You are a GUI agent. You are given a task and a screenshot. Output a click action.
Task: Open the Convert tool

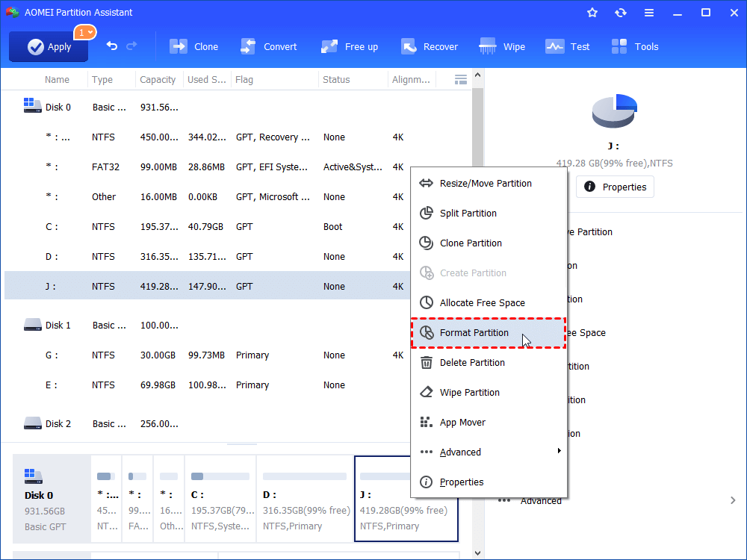[269, 46]
